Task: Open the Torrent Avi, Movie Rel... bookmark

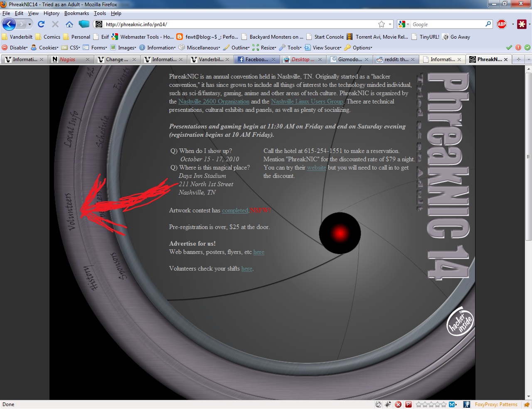Action: click(377, 37)
